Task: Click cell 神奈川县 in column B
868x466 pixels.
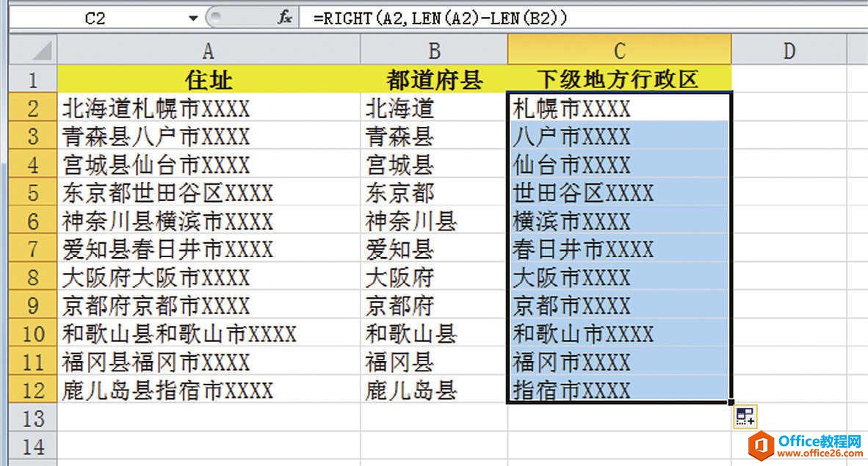Action: [x=434, y=220]
